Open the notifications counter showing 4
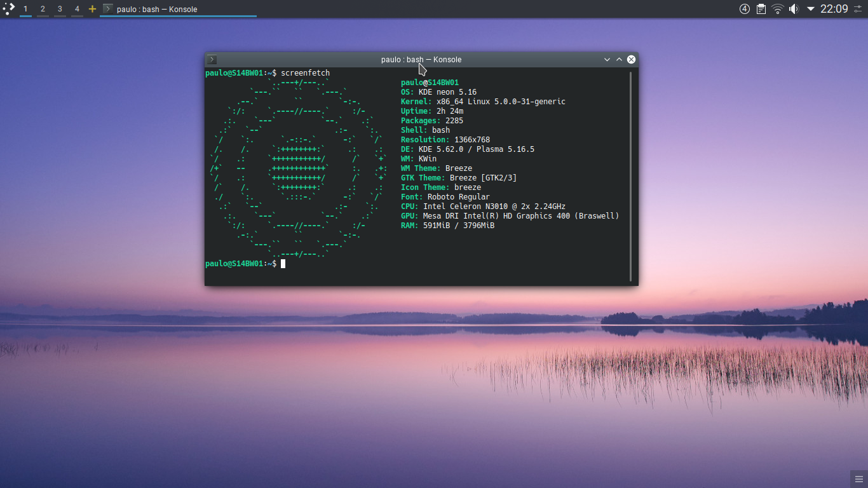The width and height of the screenshot is (868, 488). [x=745, y=9]
